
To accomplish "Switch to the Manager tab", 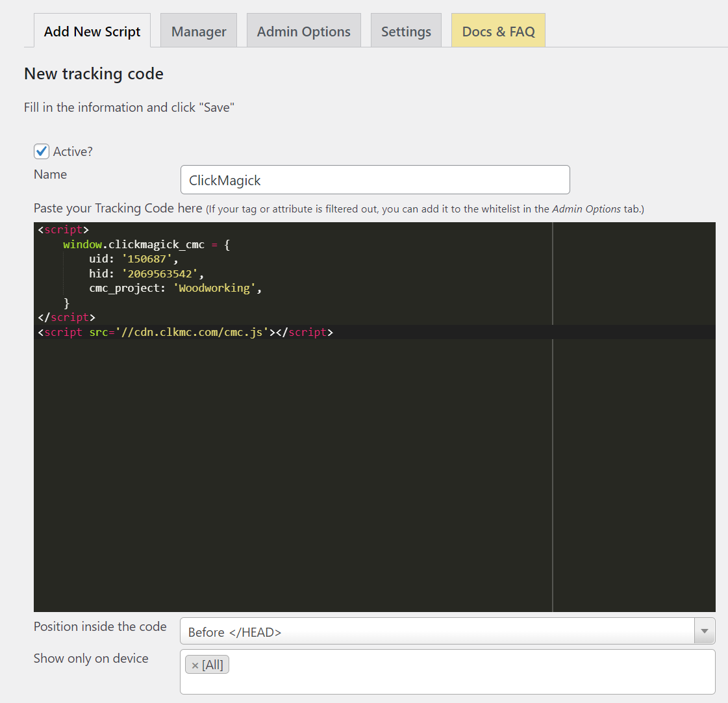I will [199, 31].
